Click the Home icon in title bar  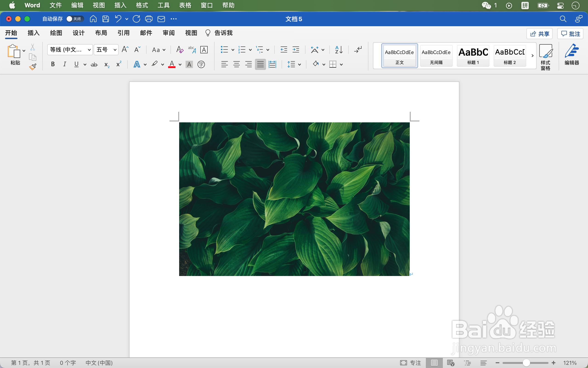[x=93, y=19]
